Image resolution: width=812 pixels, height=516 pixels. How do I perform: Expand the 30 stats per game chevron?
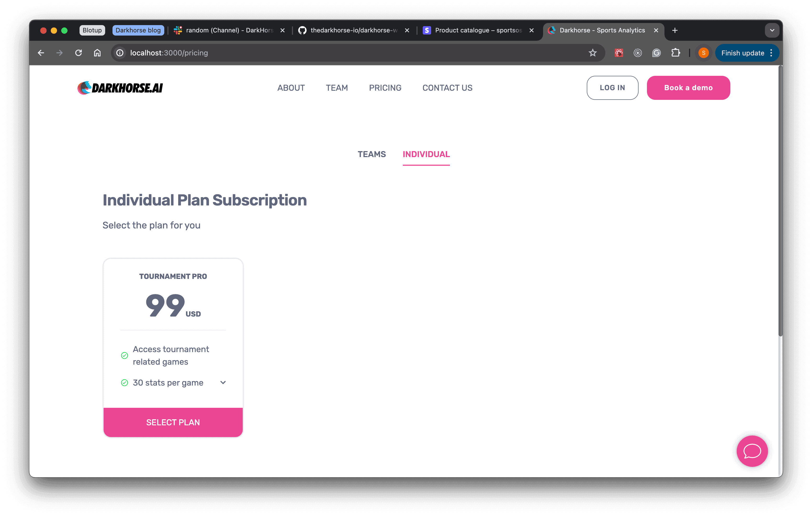click(x=223, y=382)
